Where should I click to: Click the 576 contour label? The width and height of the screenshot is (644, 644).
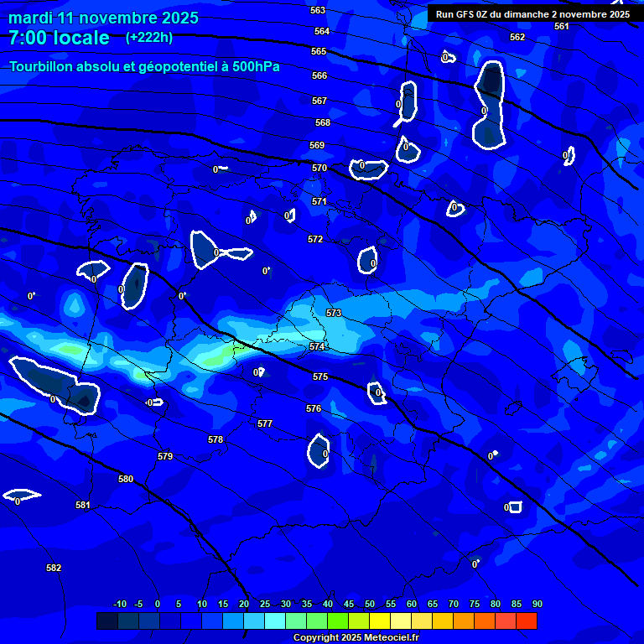[x=314, y=408]
